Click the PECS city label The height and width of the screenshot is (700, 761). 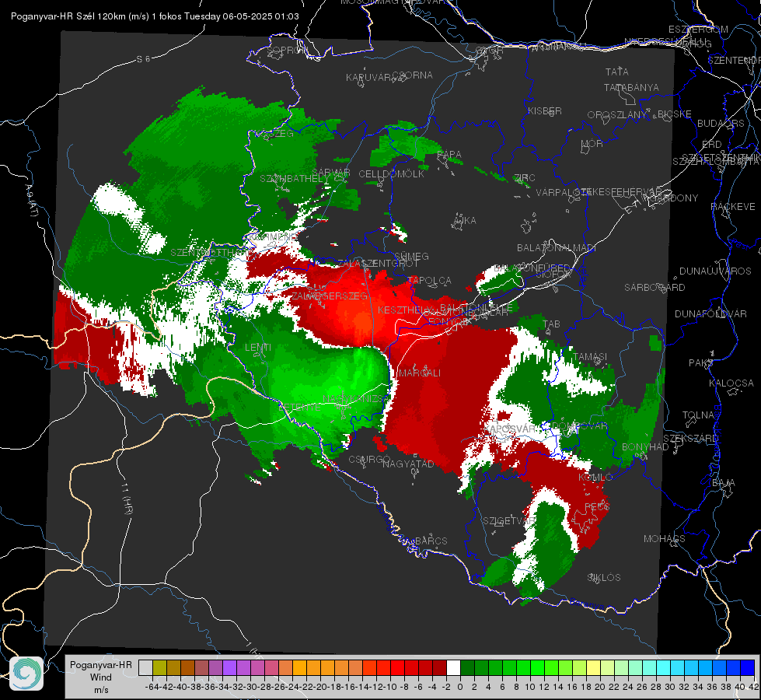(x=596, y=506)
